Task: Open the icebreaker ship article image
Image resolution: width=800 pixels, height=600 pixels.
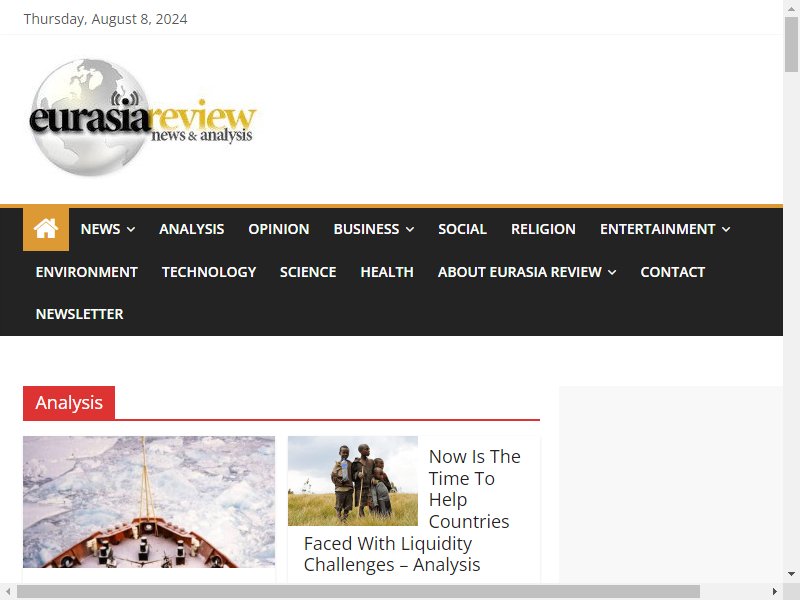Action: click(149, 502)
